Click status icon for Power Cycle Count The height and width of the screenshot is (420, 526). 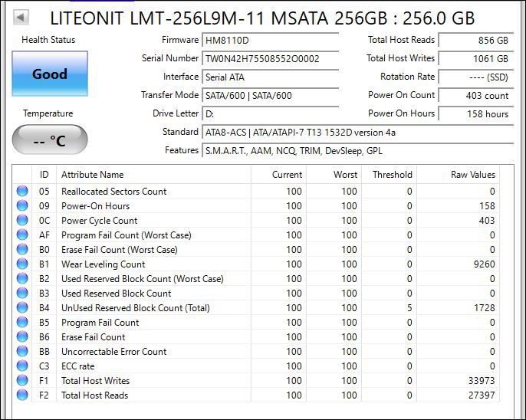[x=22, y=220]
